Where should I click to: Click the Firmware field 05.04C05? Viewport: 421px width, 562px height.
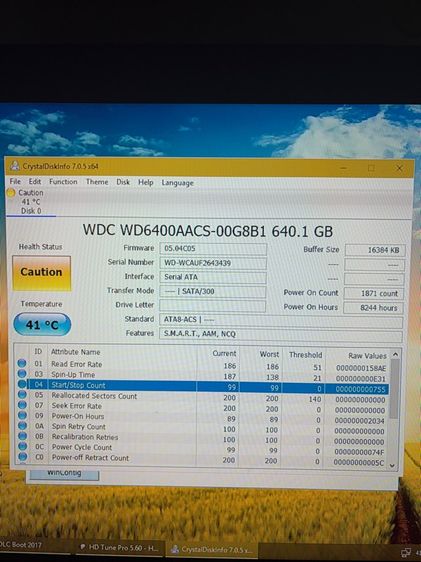pos(213,249)
